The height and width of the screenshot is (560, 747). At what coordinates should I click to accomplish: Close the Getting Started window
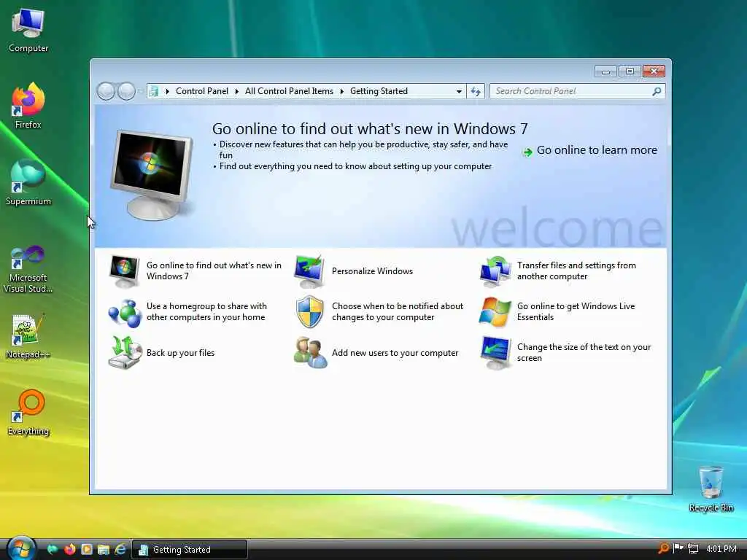[x=654, y=71]
